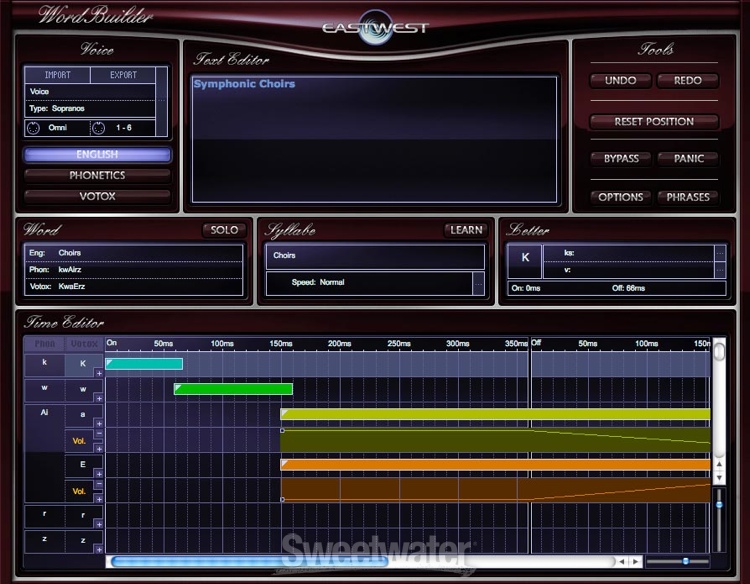Click the REDO button
This screenshot has height=584, width=750.
688,80
